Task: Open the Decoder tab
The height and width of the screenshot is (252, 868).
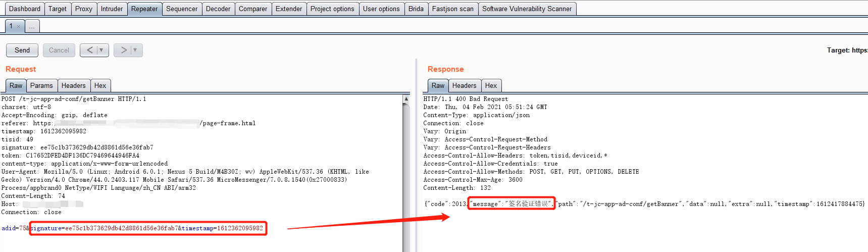Action: tap(218, 9)
